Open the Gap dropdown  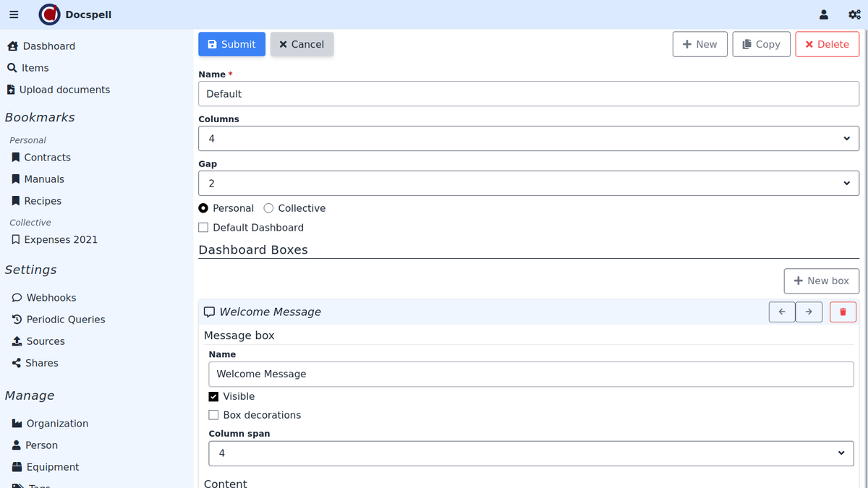pyautogui.click(x=528, y=184)
